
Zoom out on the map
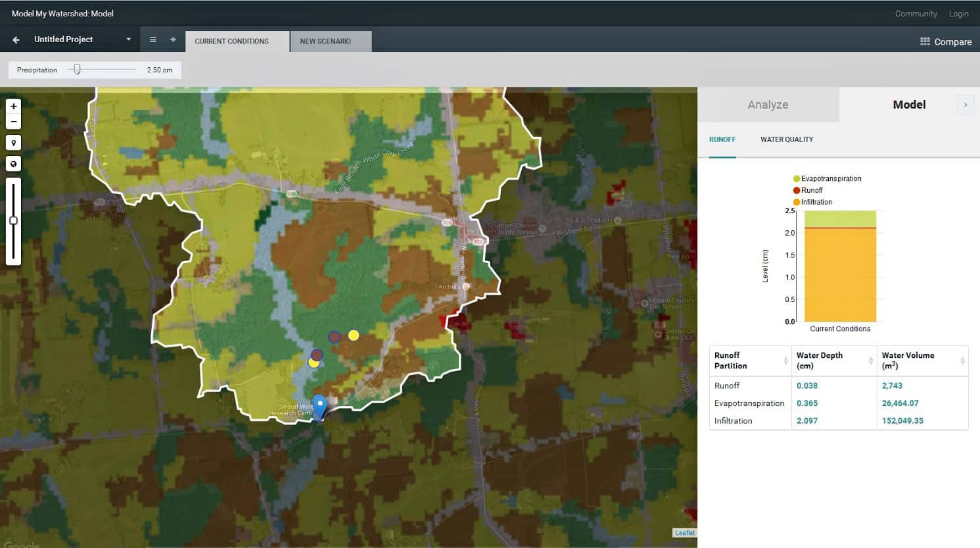(13, 122)
